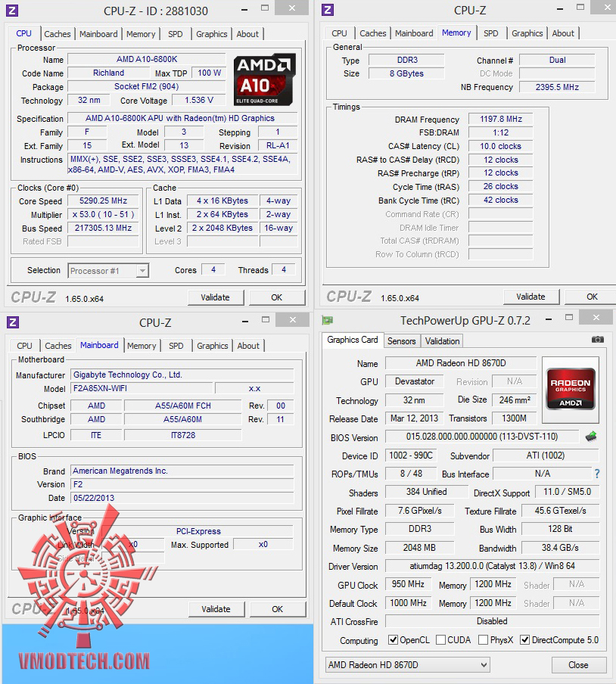Click the AMD A10 processor logo
The height and width of the screenshot is (684, 616).
click(x=264, y=80)
